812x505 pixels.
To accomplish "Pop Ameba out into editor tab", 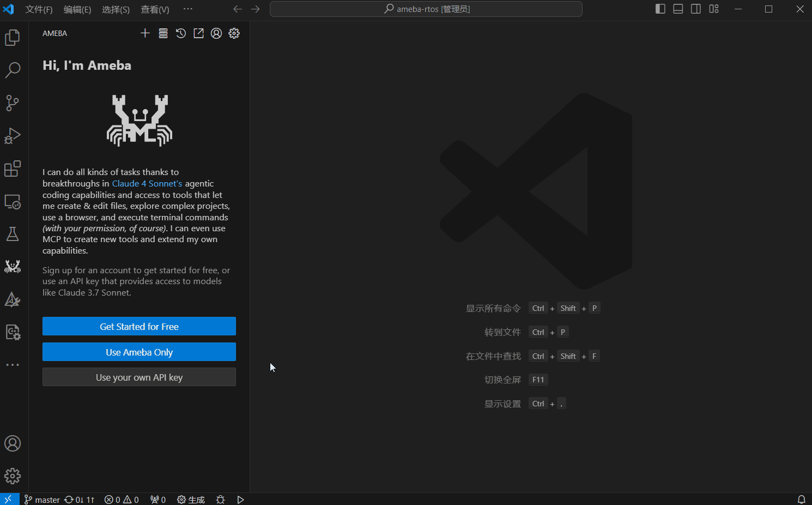I will 199,33.
